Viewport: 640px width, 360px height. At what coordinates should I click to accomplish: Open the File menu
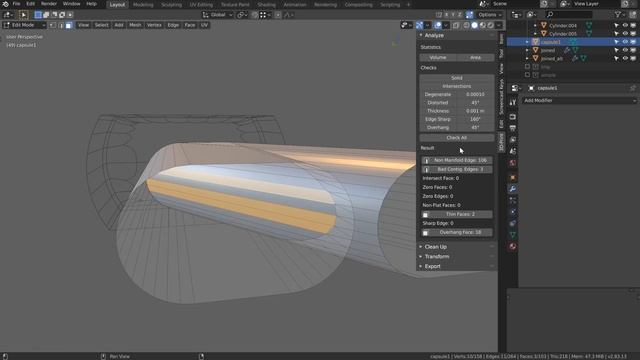point(16,4)
